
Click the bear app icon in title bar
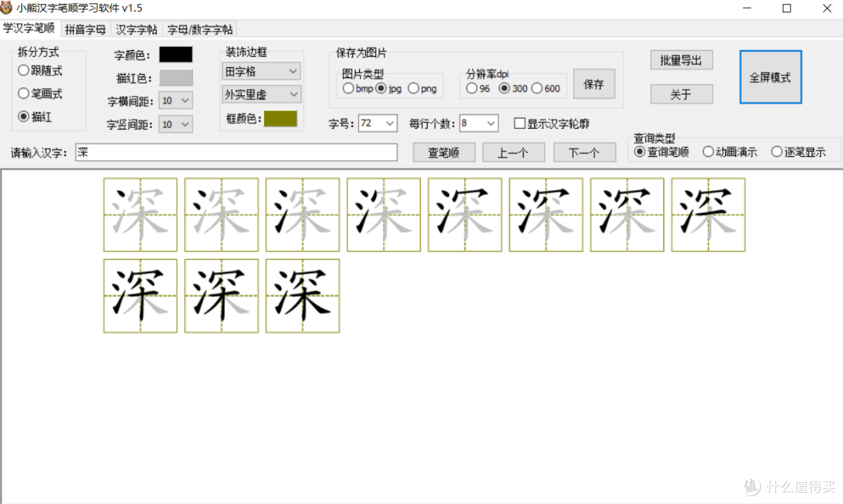(6, 8)
